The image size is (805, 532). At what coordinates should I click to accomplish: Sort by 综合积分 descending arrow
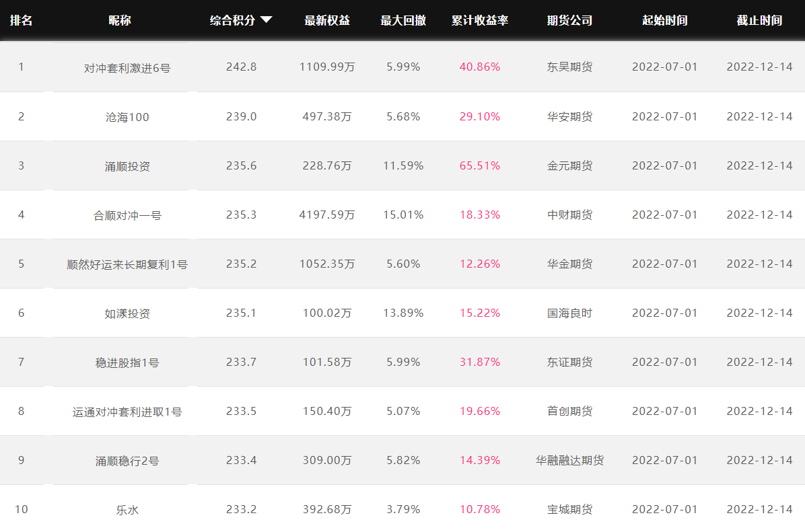(266, 20)
